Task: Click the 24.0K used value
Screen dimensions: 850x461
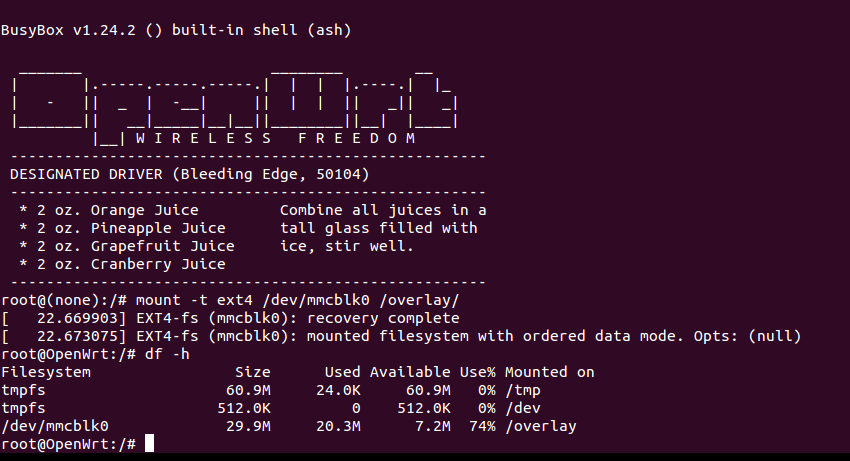Action: (x=338, y=390)
